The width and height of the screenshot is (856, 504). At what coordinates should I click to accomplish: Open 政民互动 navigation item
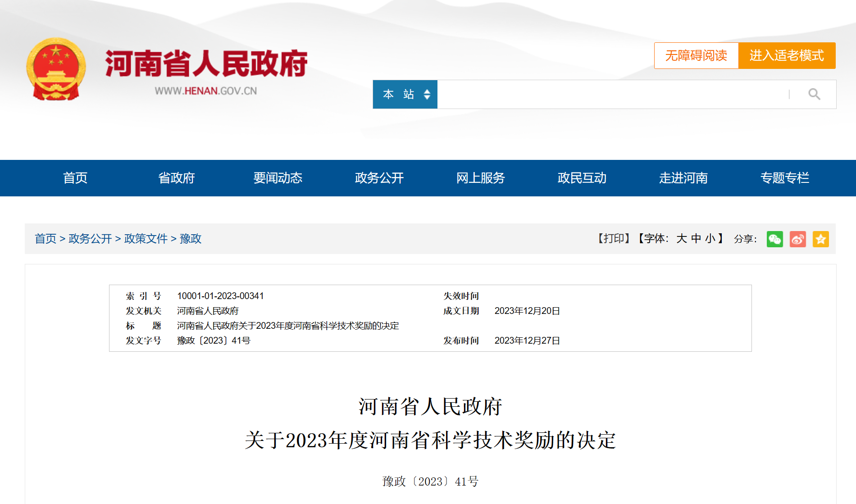click(x=582, y=178)
